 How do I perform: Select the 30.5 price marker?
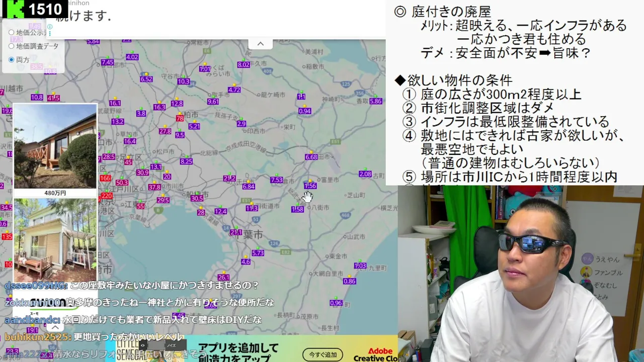197,199
